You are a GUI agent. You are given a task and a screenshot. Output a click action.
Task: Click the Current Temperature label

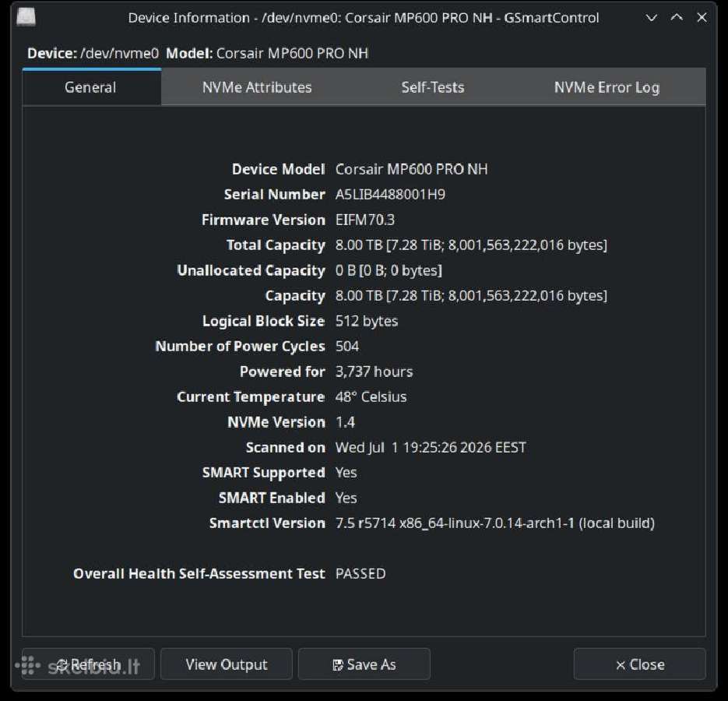tap(251, 396)
